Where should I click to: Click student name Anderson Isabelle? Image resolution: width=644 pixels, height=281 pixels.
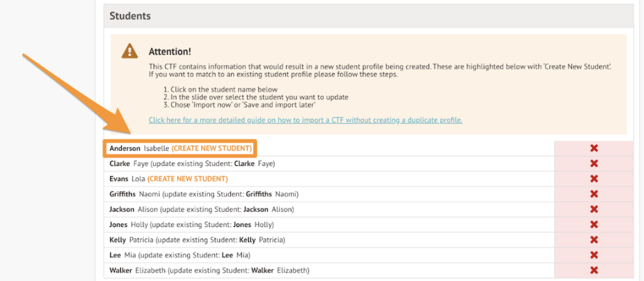[x=139, y=148]
